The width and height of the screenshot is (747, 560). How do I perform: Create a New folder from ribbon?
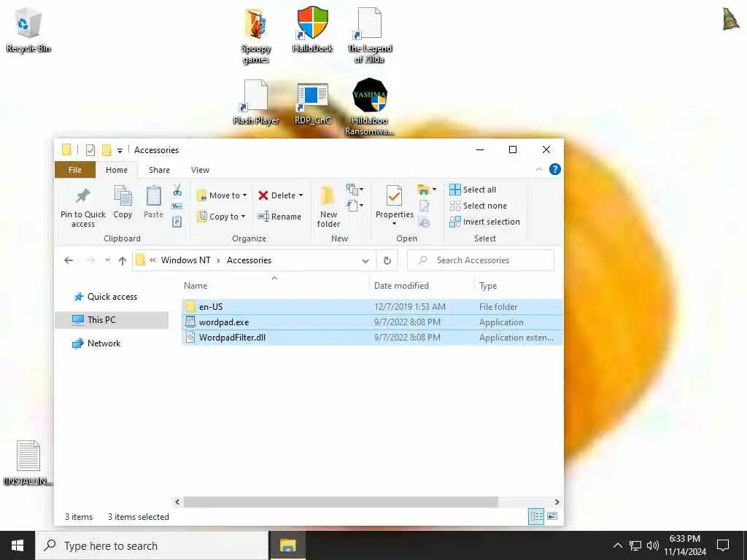pos(328,206)
